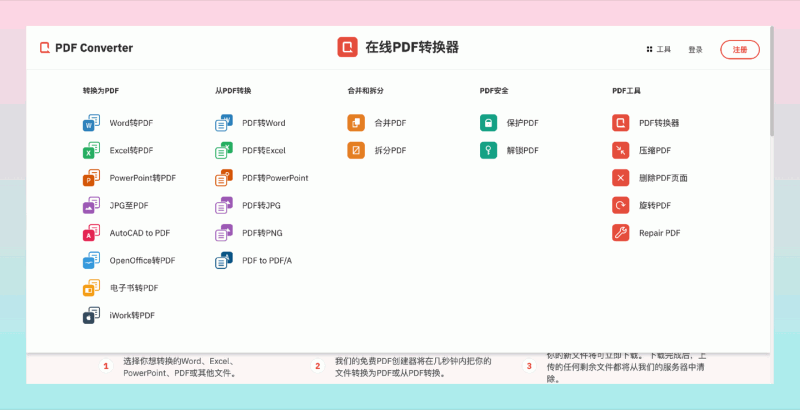Viewport: 800px width, 410px height.
Task: Select the iWork转PDF entry
Action: (132, 316)
